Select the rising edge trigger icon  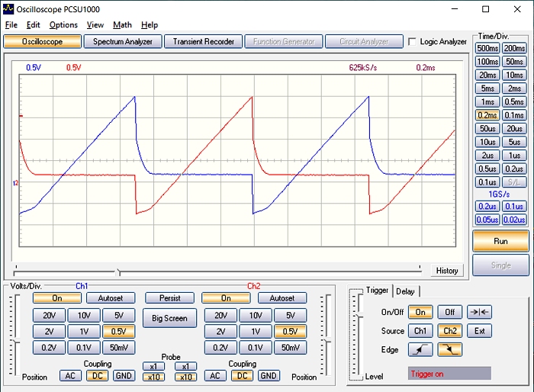click(420, 350)
